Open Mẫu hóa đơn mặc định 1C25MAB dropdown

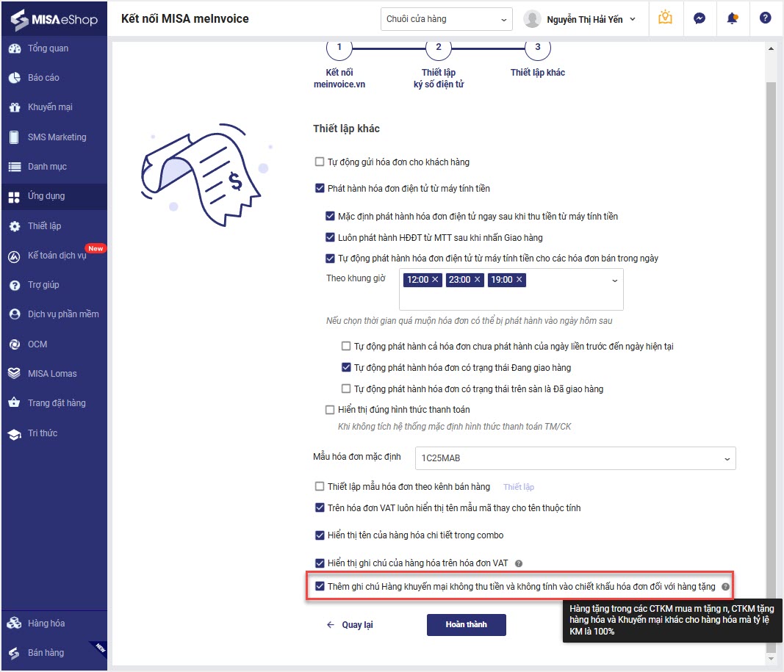pos(575,458)
